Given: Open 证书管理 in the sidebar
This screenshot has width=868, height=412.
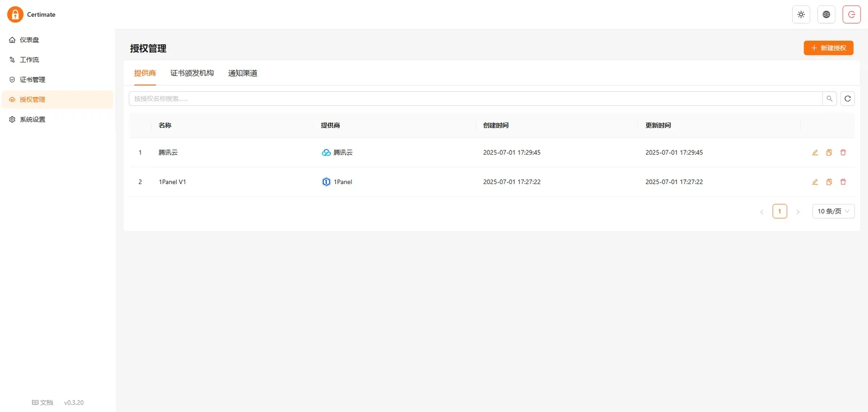Looking at the screenshot, I should pyautogui.click(x=58, y=80).
